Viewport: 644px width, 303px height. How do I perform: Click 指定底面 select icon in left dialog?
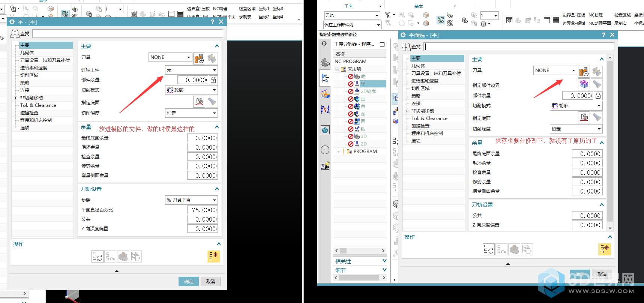coord(199,102)
